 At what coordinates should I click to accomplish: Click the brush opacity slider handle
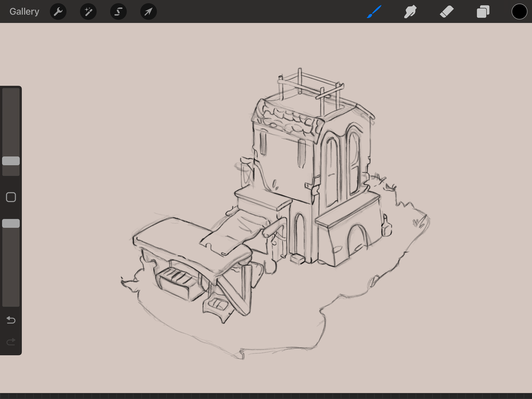(11, 224)
